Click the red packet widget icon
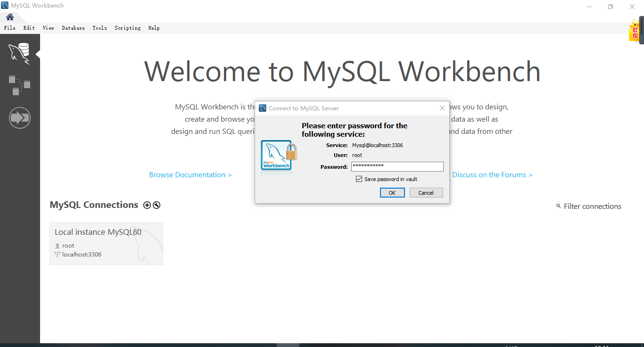The image size is (644, 347). point(635,31)
